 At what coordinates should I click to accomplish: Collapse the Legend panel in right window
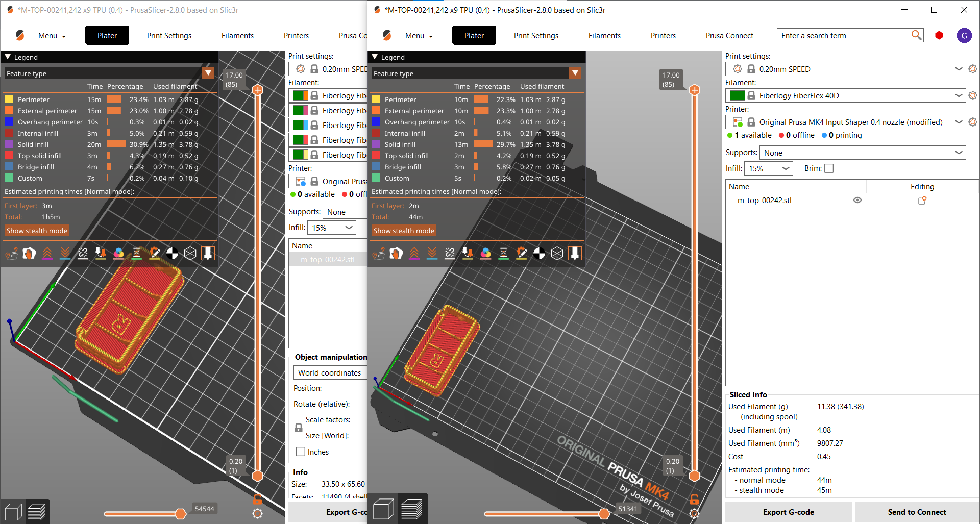click(x=375, y=57)
